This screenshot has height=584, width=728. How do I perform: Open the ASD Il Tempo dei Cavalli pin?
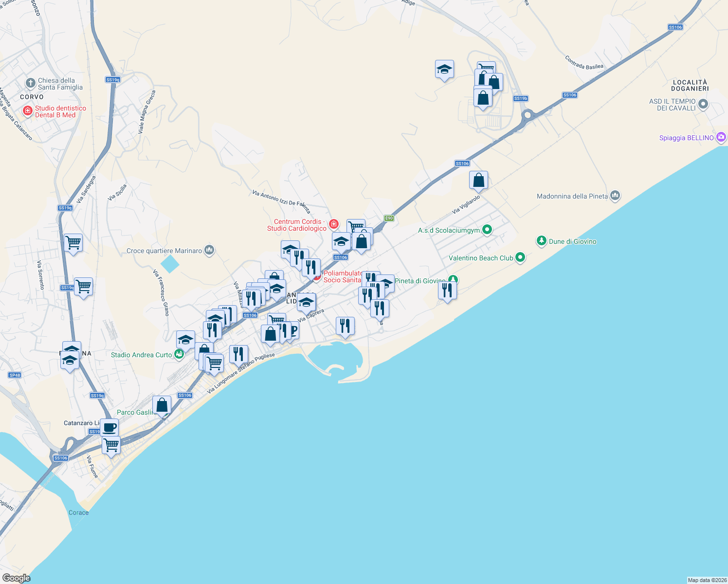(703, 104)
